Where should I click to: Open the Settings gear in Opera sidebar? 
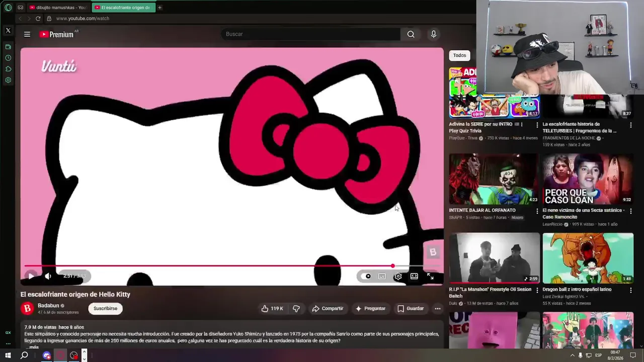point(8,80)
